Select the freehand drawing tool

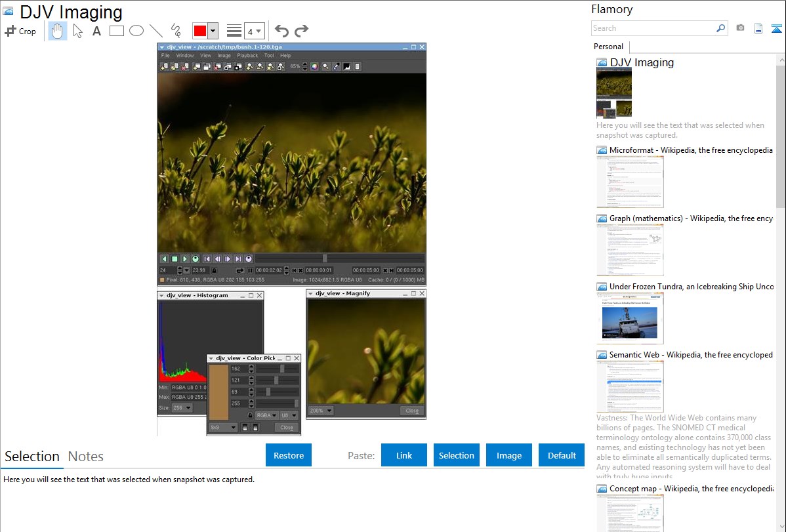[176, 31]
